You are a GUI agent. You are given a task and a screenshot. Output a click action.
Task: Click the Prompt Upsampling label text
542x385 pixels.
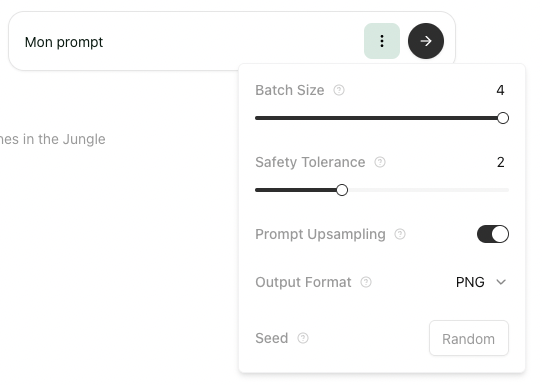320,234
